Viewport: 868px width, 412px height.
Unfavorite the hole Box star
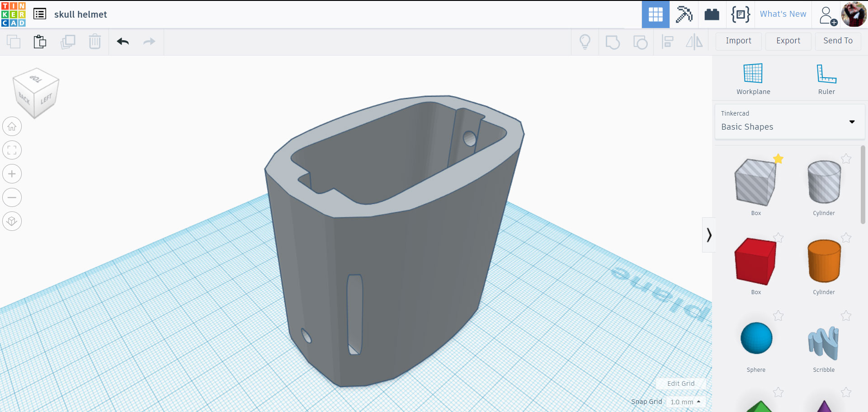tap(778, 159)
